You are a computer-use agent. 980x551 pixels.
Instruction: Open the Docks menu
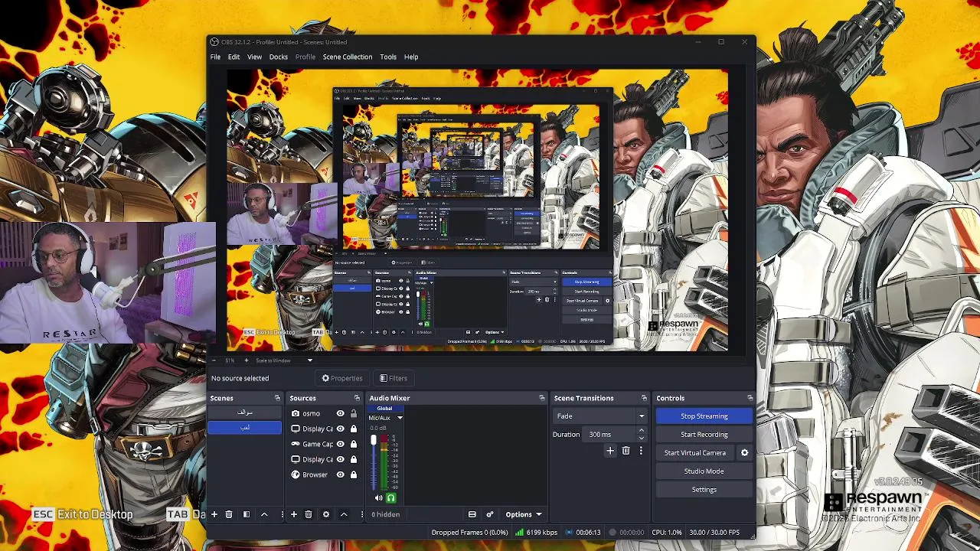(x=279, y=57)
